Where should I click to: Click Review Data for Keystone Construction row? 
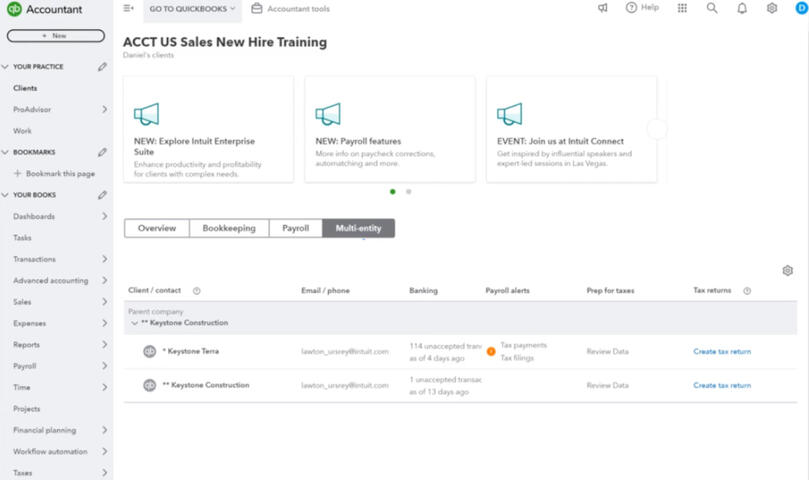[607, 385]
